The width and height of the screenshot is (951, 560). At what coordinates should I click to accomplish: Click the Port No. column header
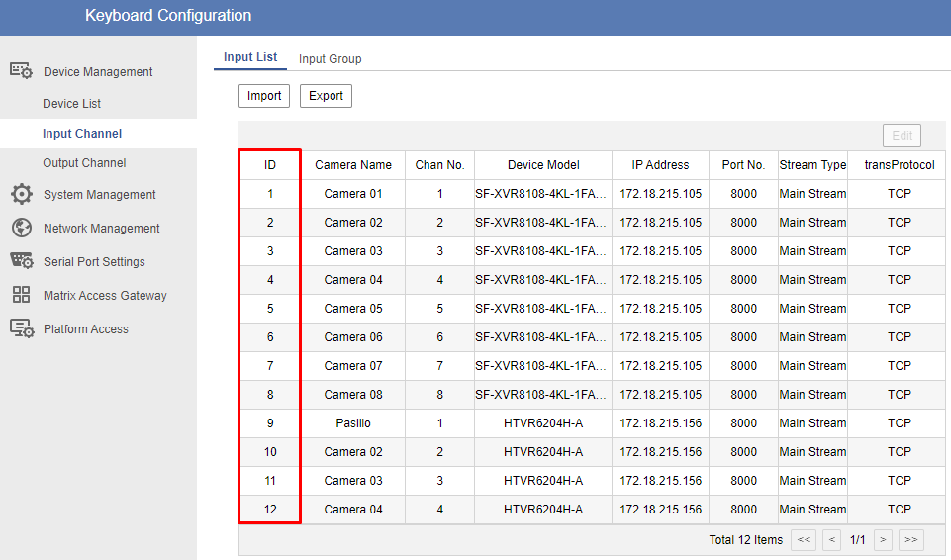[x=743, y=165]
